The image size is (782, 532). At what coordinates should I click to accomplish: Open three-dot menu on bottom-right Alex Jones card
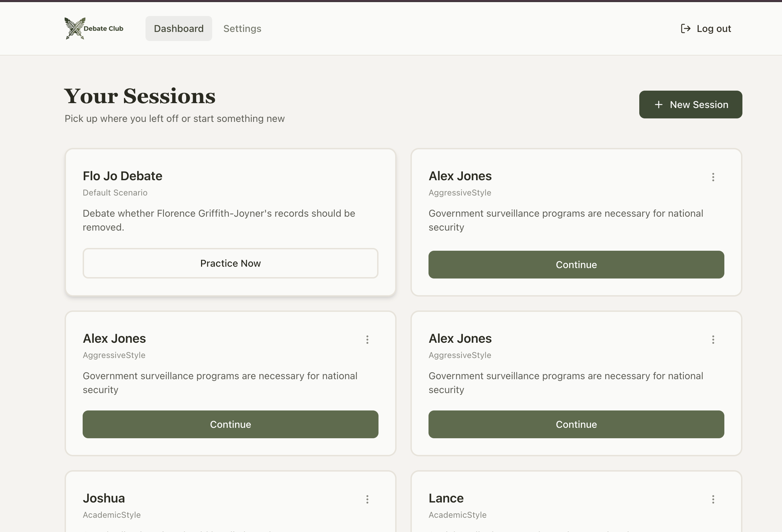[x=713, y=340]
